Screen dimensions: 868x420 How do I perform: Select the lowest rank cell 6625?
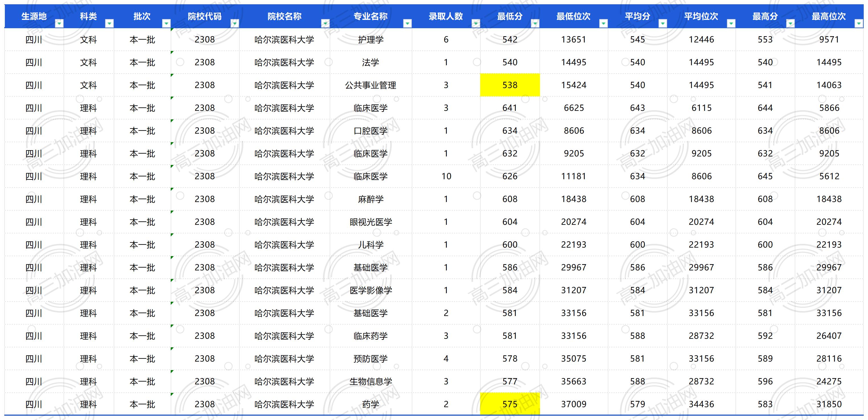(574, 108)
